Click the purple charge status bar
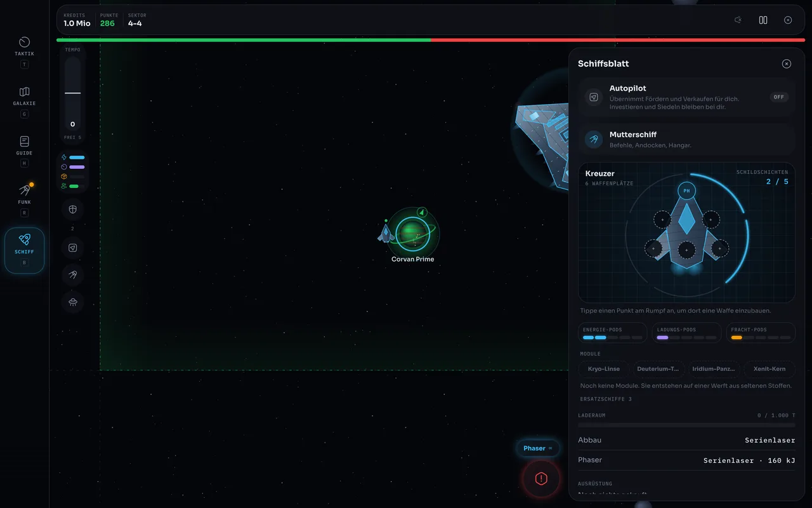Screen dimensions: 812x508 pos(77,167)
